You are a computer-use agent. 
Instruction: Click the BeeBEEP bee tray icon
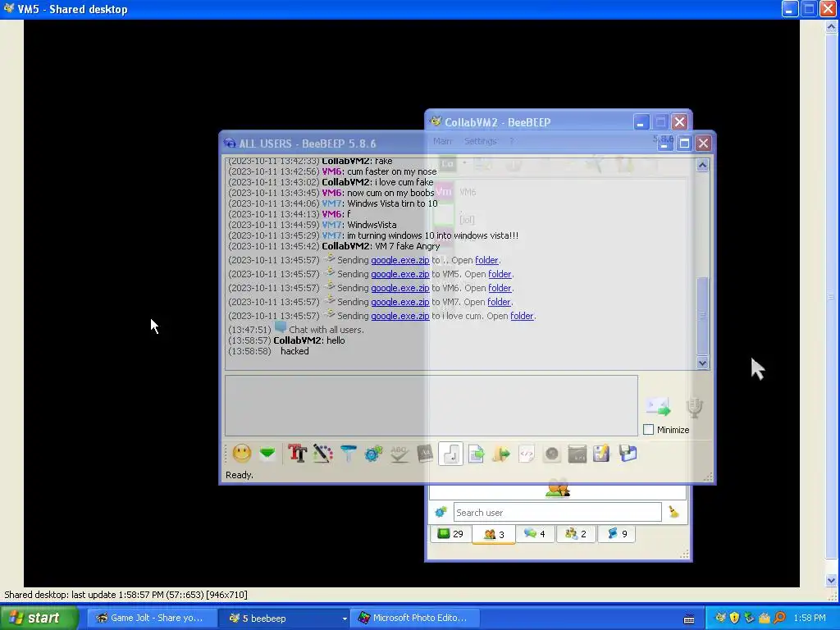721,619
